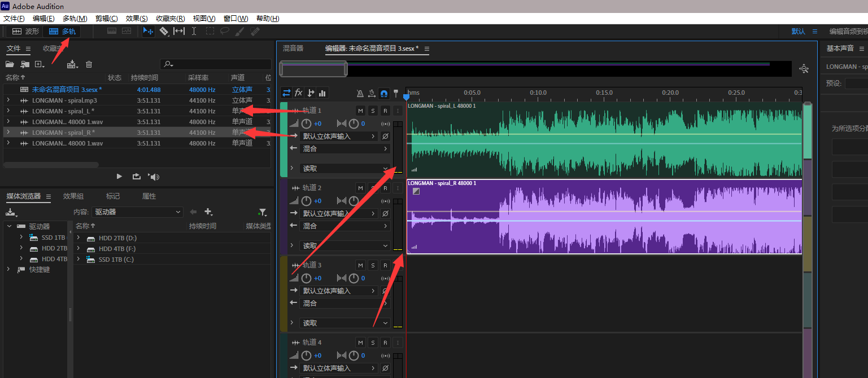Expand 快捷键 tree node
Viewport: 868px width, 378px height.
coord(8,270)
